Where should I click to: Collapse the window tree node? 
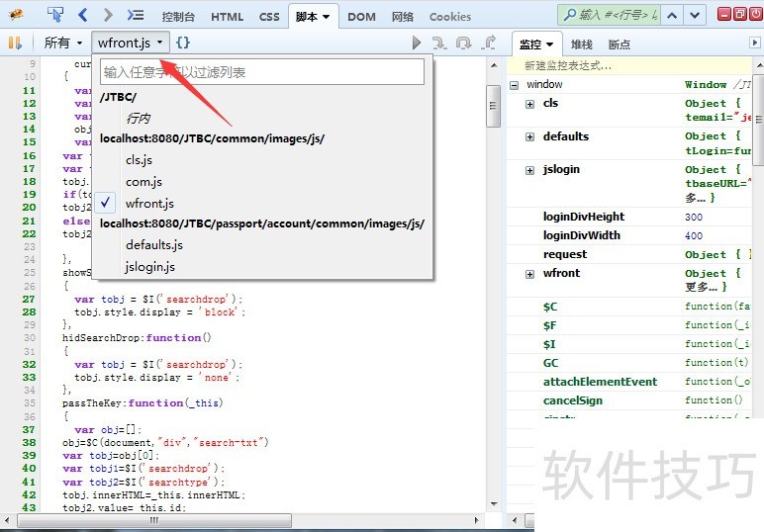pyautogui.click(x=515, y=85)
